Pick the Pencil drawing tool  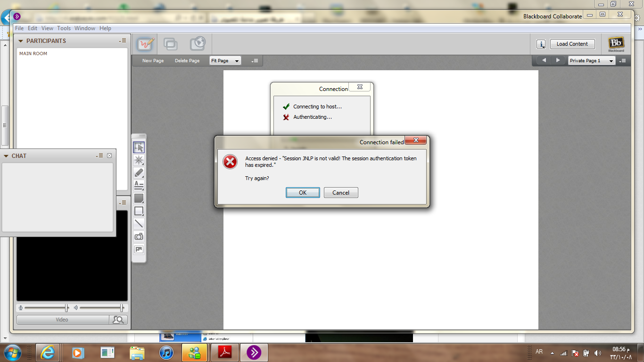coord(139,173)
